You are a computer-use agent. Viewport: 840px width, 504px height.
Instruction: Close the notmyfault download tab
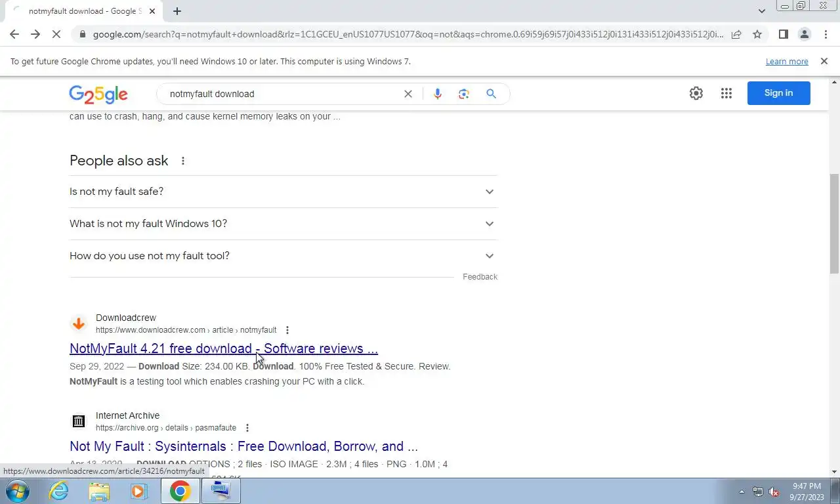click(x=152, y=11)
